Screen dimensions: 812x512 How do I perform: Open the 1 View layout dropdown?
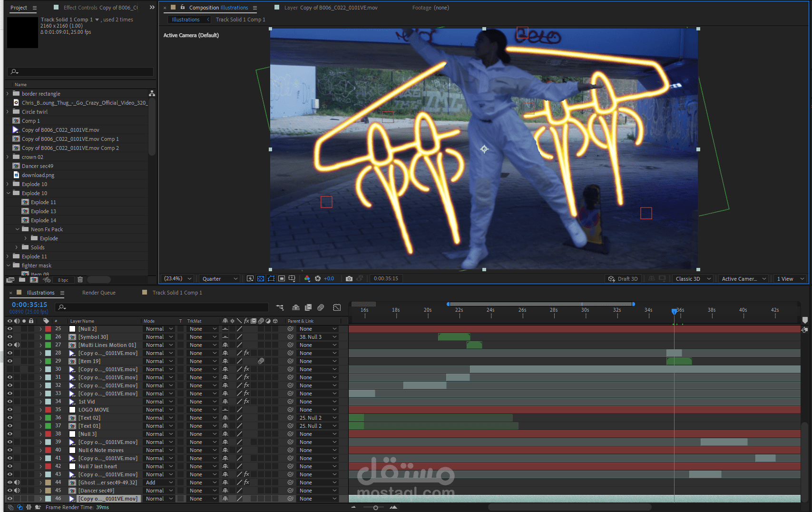[x=791, y=279]
